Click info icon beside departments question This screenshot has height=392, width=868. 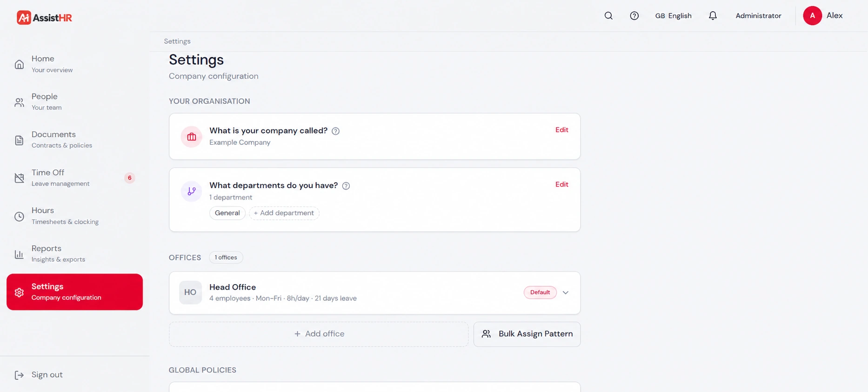pyautogui.click(x=346, y=186)
